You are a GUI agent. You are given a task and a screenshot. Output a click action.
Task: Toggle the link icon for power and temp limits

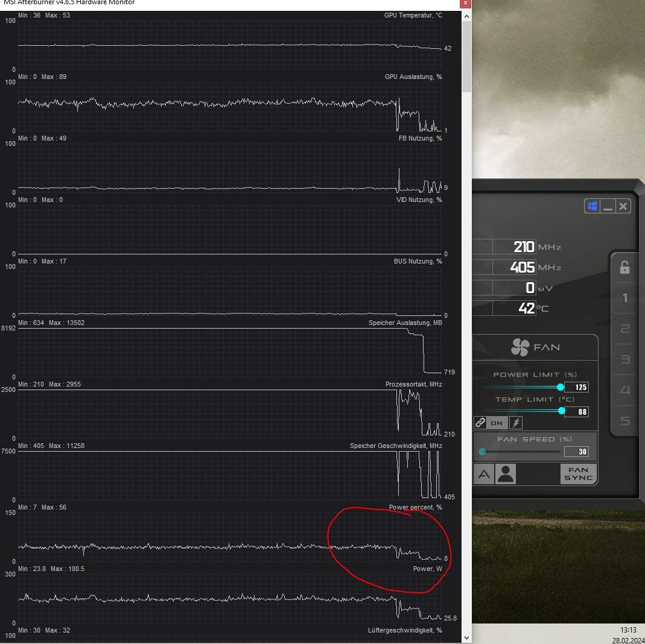pyautogui.click(x=480, y=423)
